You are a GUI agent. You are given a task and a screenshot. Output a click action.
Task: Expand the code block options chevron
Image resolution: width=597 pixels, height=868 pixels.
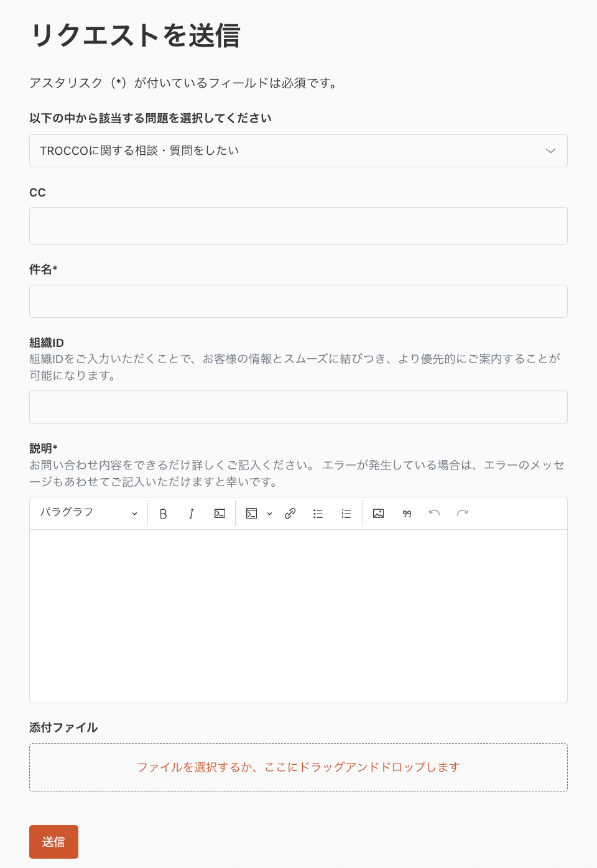pyautogui.click(x=269, y=513)
